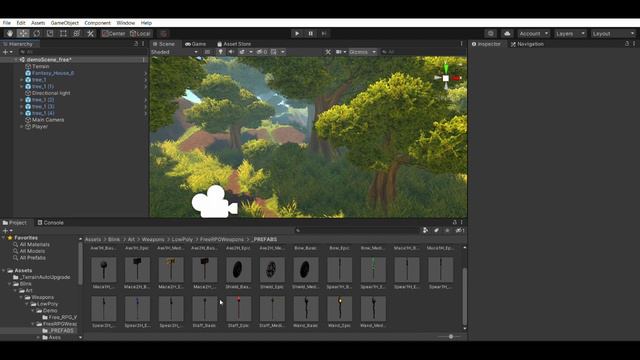
Task: Click All Prefabs under Favorites
Action: click(33, 258)
